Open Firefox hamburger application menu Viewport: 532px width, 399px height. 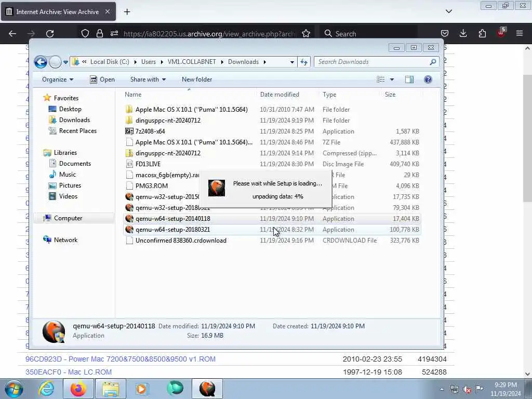(520, 33)
